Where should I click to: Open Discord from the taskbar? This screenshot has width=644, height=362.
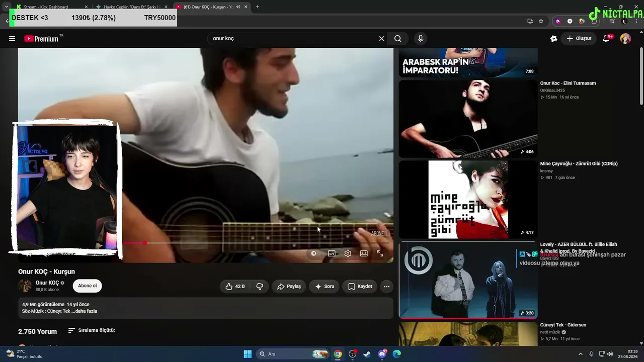[382, 354]
